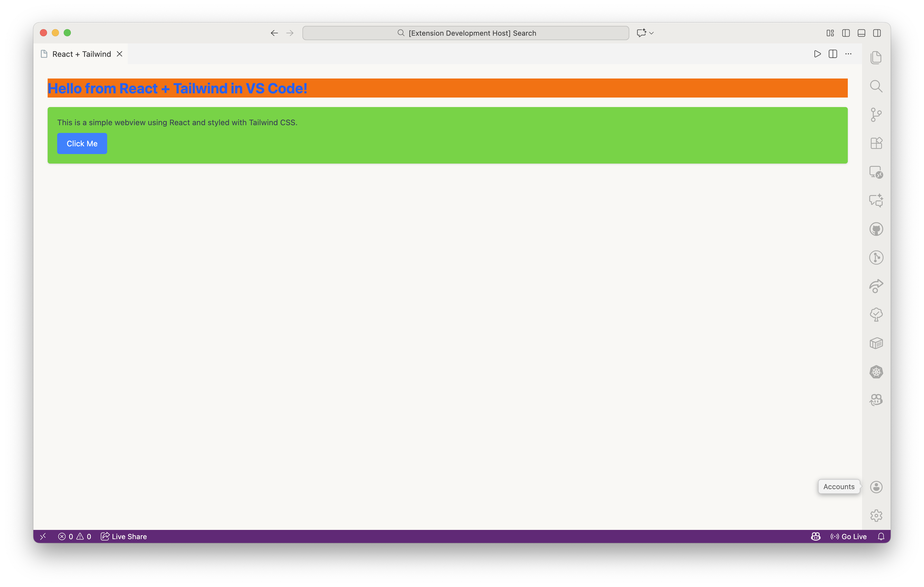Viewport: 924px width, 587px height.
Task: Toggle the secondary sidebar panel
Action: coord(877,33)
